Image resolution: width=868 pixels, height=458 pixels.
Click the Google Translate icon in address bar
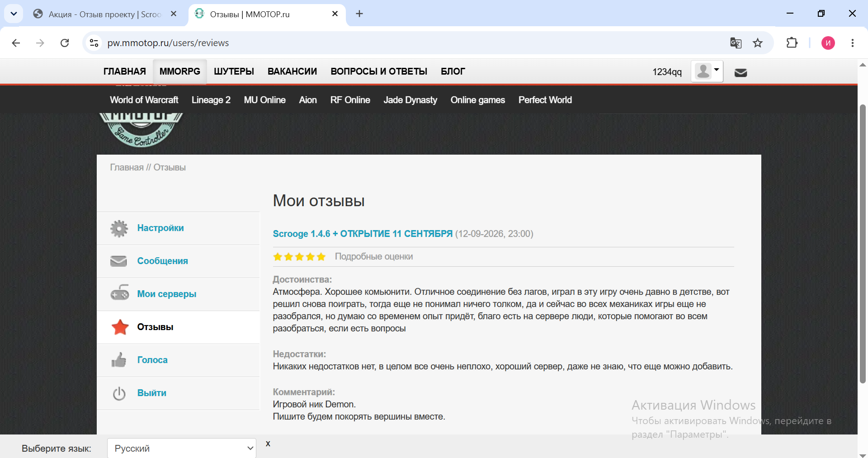coord(736,43)
